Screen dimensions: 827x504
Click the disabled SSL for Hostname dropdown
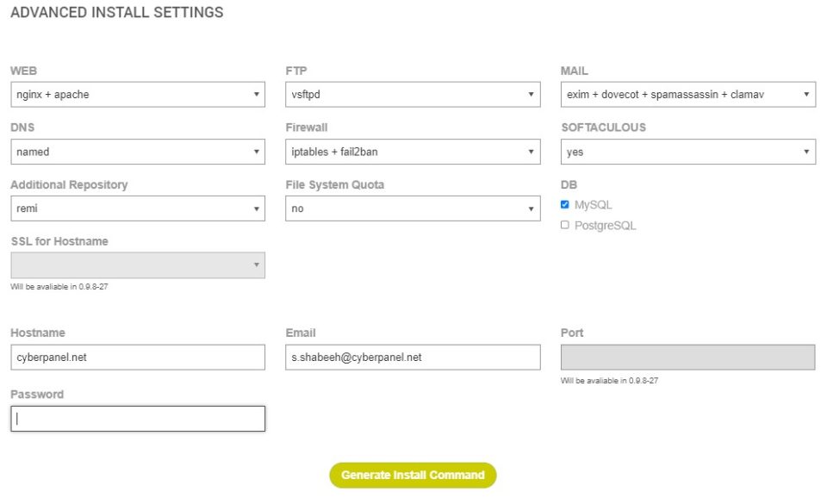[x=138, y=265]
